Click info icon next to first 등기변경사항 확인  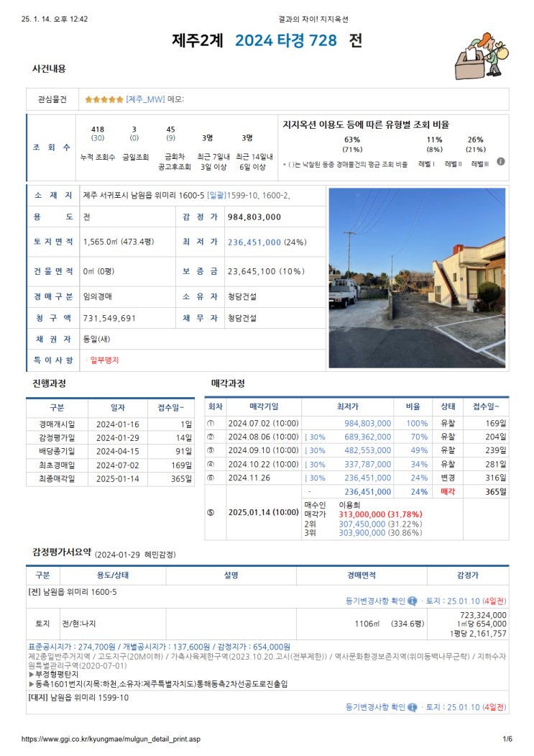click(x=412, y=601)
